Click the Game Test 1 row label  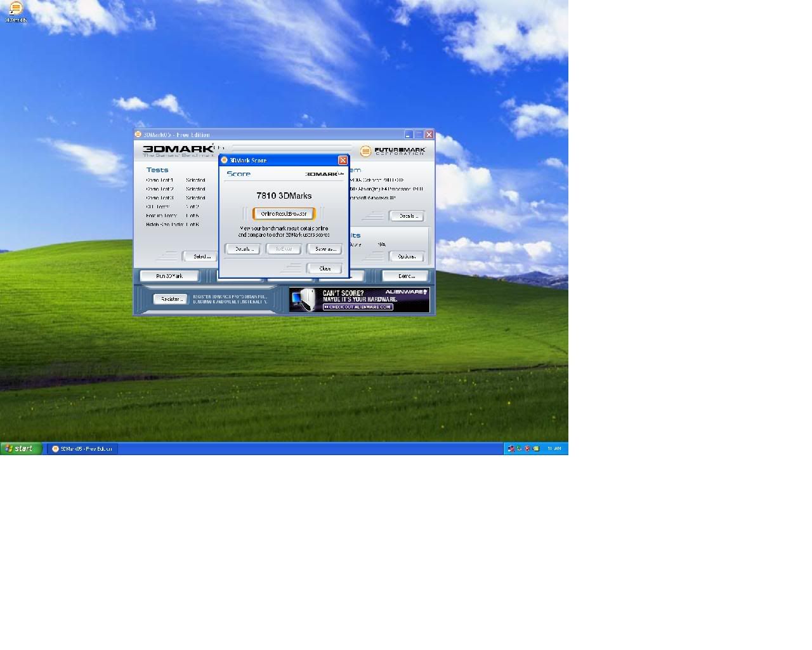(160, 180)
